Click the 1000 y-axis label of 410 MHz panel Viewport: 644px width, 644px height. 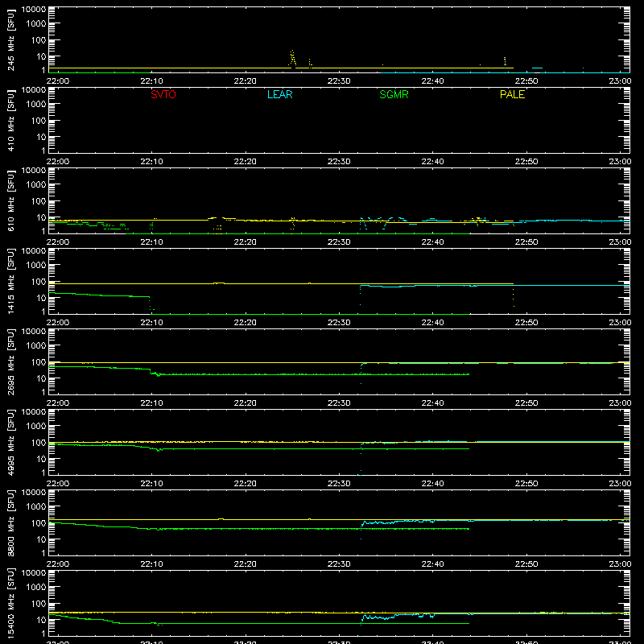coord(36,105)
